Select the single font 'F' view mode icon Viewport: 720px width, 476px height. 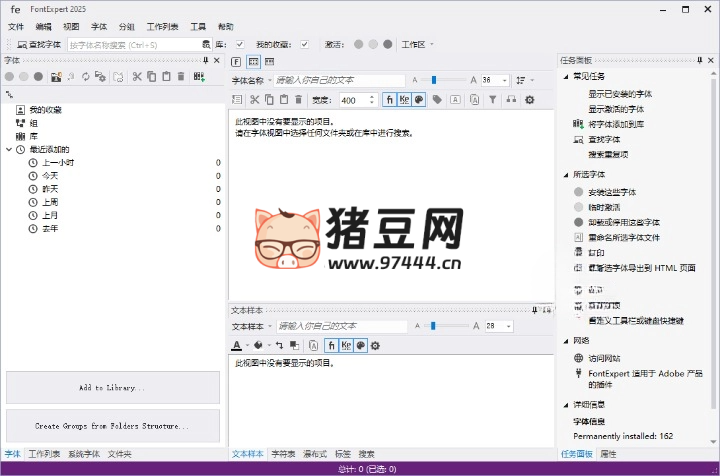[236, 62]
